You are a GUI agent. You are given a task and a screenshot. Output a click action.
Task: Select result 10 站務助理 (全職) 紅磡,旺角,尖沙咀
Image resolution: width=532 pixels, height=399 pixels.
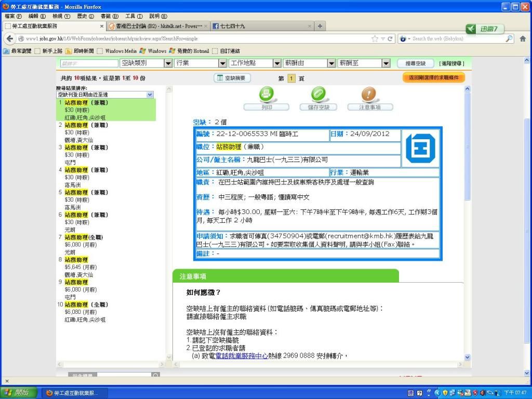pos(106,312)
